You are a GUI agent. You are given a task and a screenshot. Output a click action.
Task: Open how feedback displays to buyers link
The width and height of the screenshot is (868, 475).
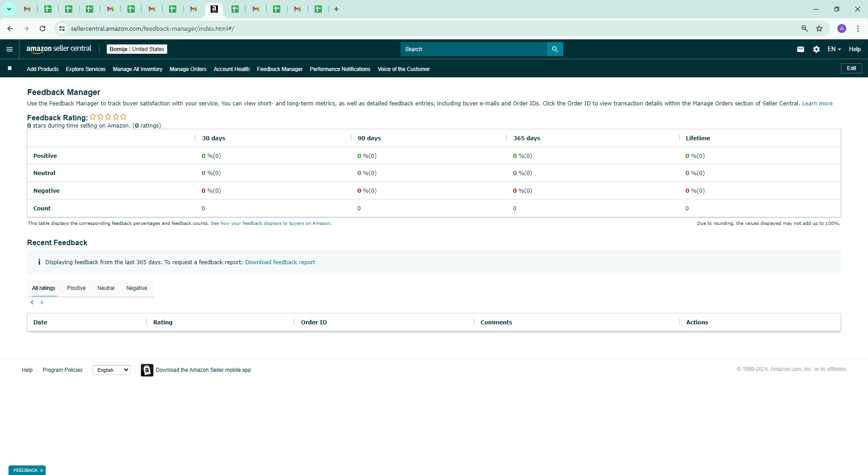[270, 223]
